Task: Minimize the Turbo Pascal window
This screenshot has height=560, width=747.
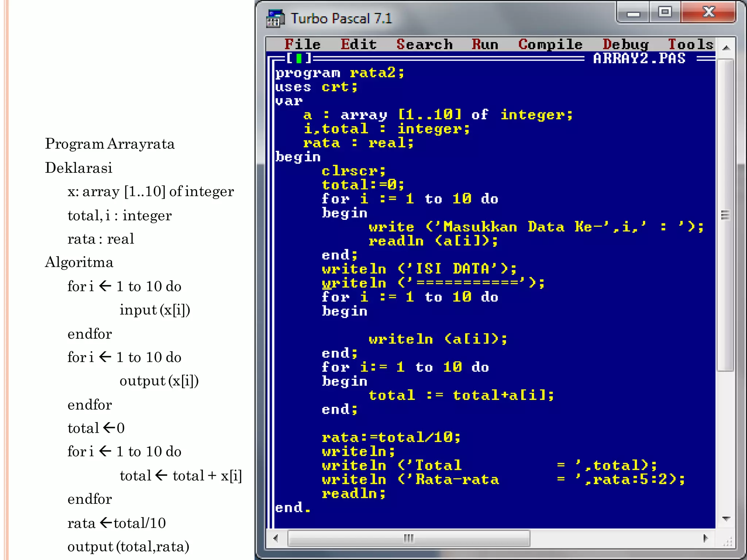Action: (x=633, y=13)
